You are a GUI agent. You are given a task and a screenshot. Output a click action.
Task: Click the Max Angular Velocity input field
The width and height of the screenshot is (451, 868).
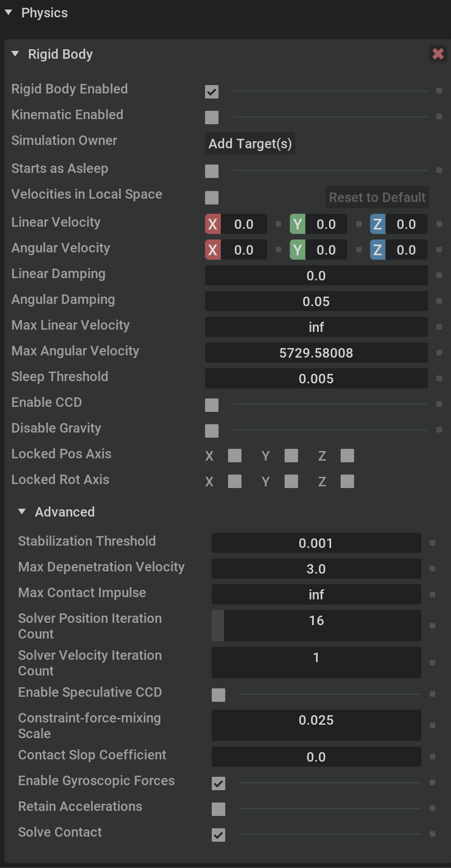[316, 353]
